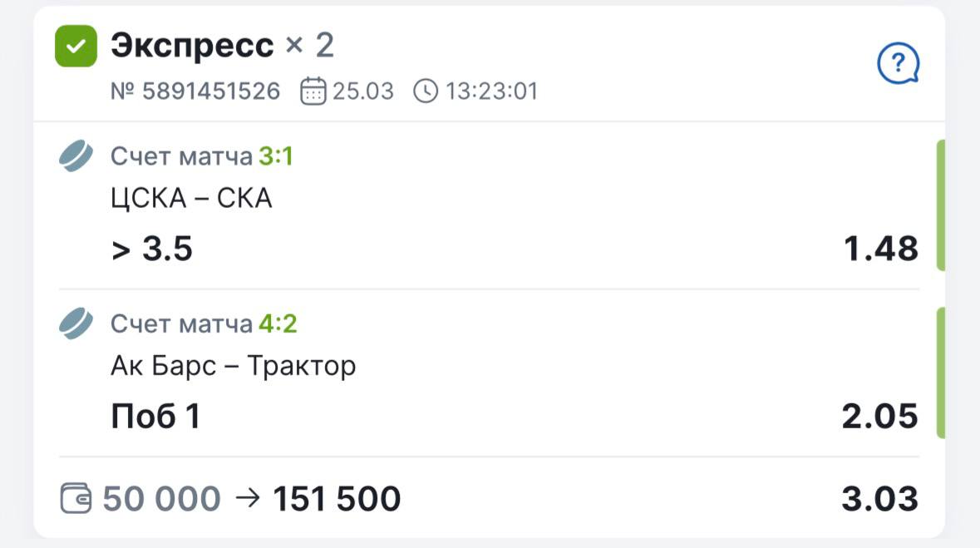
Task: Click the clock icon beside 13:23:01
Action: tap(425, 91)
